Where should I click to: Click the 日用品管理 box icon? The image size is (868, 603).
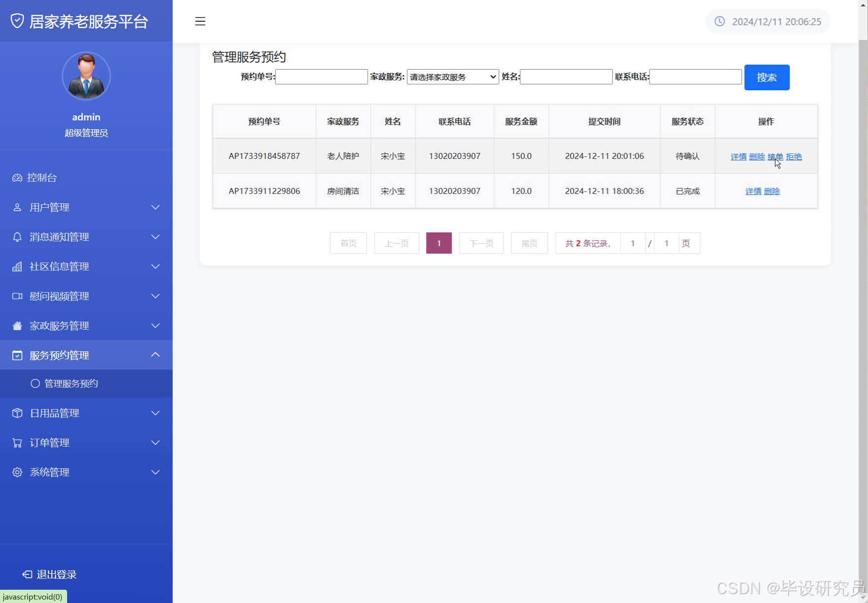[17, 413]
